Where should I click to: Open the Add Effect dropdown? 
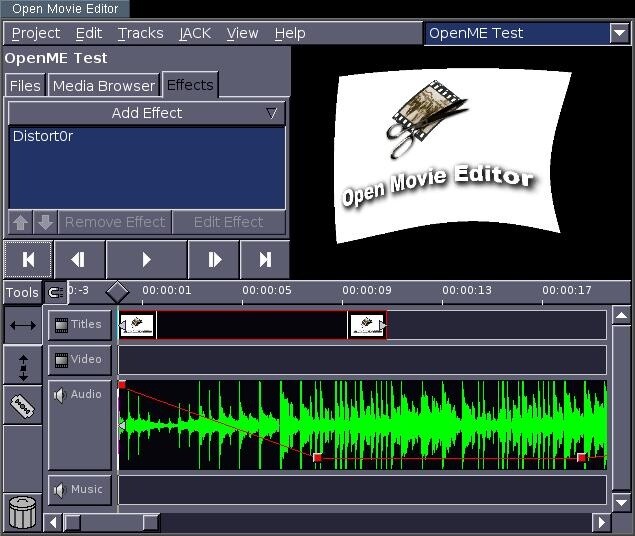(x=147, y=113)
